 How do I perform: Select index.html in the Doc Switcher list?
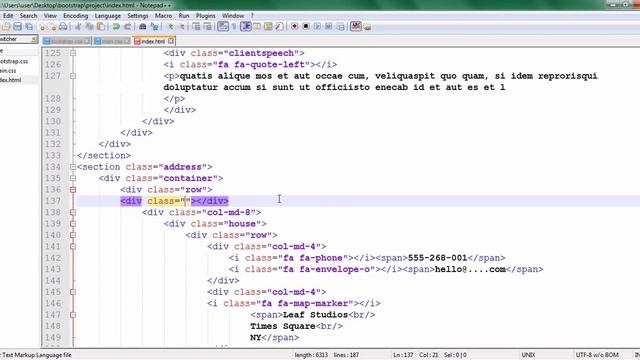(x=11, y=80)
